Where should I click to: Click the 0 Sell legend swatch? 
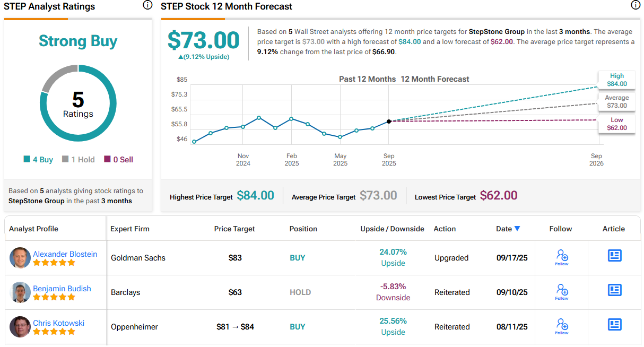[x=107, y=159]
